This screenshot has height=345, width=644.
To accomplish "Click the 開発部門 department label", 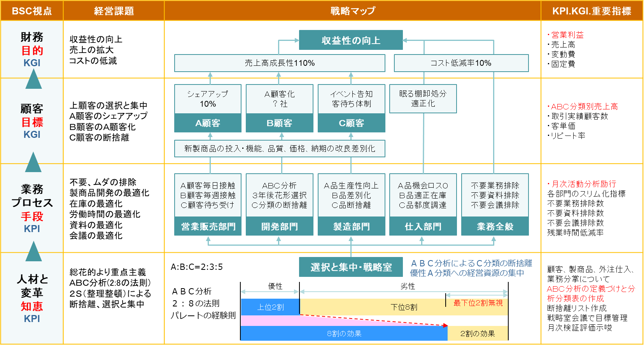I will [x=279, y=227].
